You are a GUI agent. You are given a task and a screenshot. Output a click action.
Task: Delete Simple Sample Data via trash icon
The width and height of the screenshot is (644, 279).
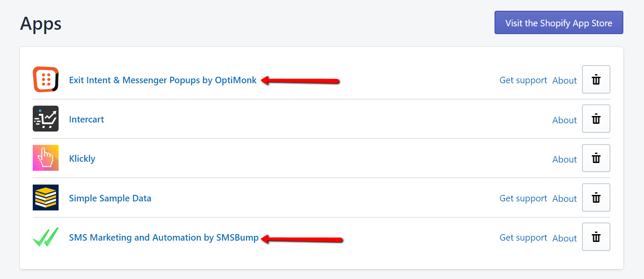[x=596, y=197]
